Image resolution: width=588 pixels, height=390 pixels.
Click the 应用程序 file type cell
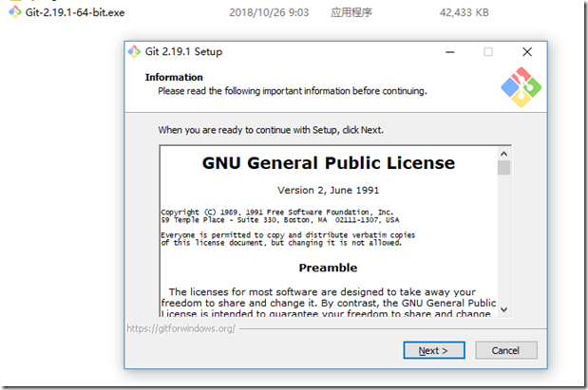point(351,13)
